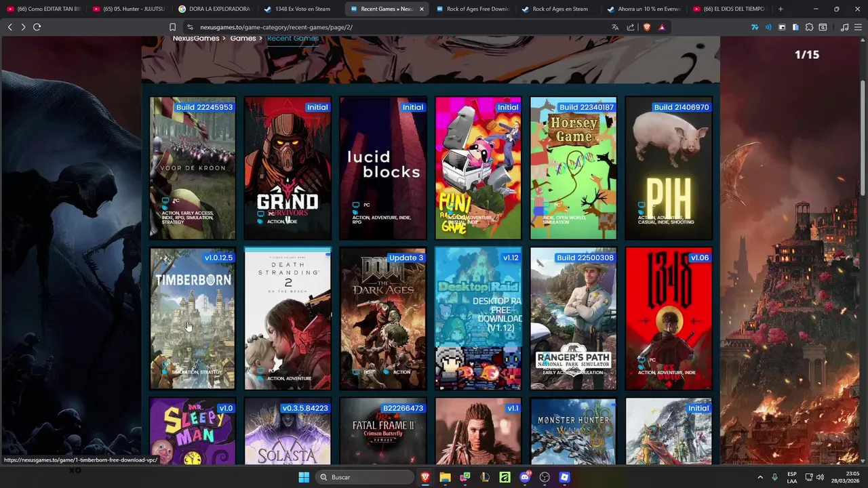Image resolution: width=868 pixels, height=488 pixels.
Task: Open the Funi Raccoon Game card
Action: click(478, 168)
